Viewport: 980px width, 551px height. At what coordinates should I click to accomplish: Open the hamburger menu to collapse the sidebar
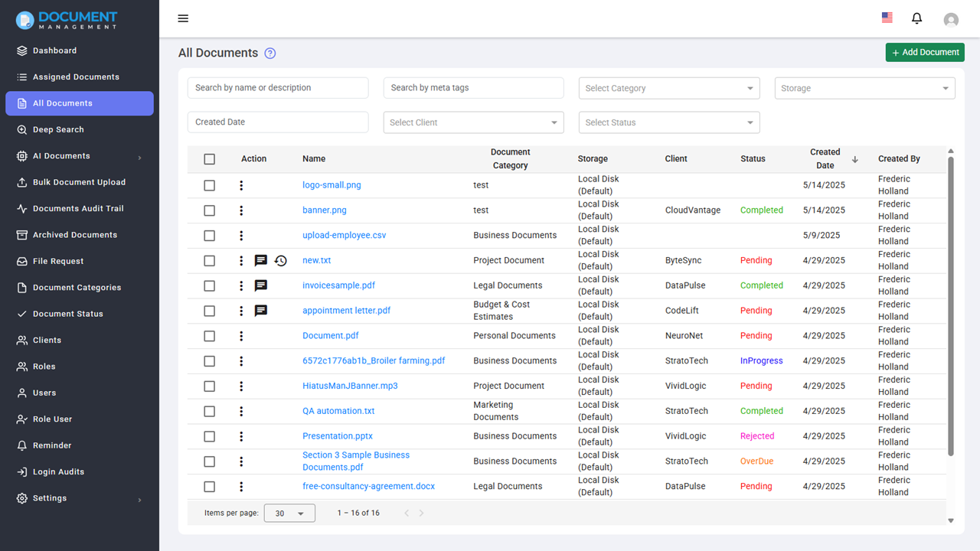(183, 18)
